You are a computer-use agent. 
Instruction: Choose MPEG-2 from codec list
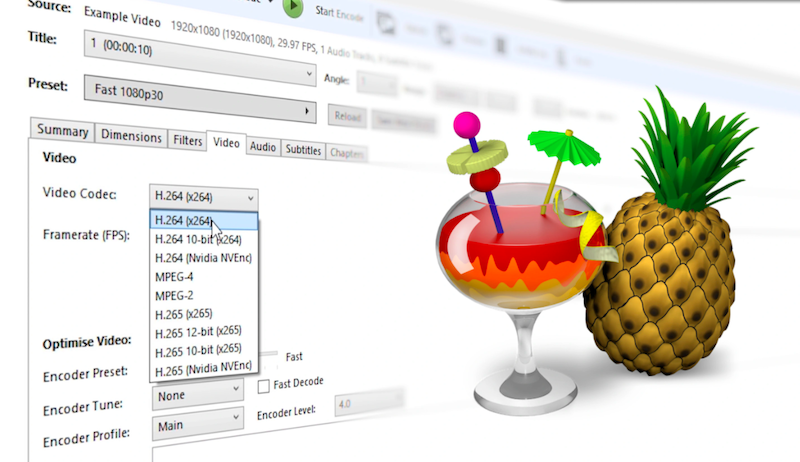(204, 296)
